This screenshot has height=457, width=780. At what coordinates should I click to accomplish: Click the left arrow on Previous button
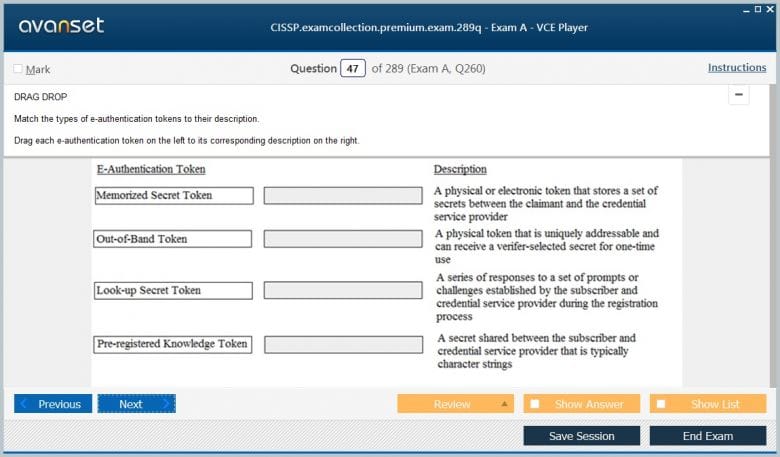tap(24, 404)
